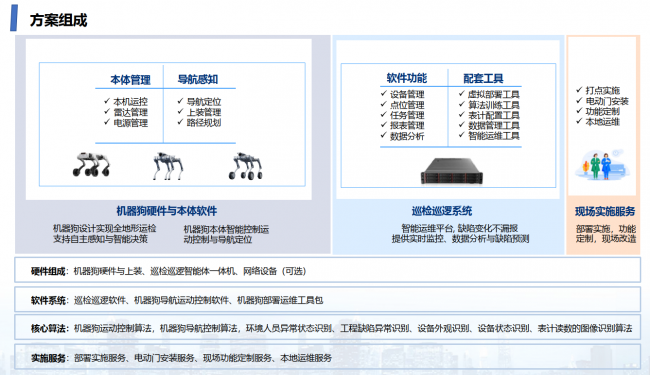Select the heading 巡检巡逻系统
The width and height of the screenshot is (650, 375).
(x=442, y=211)
